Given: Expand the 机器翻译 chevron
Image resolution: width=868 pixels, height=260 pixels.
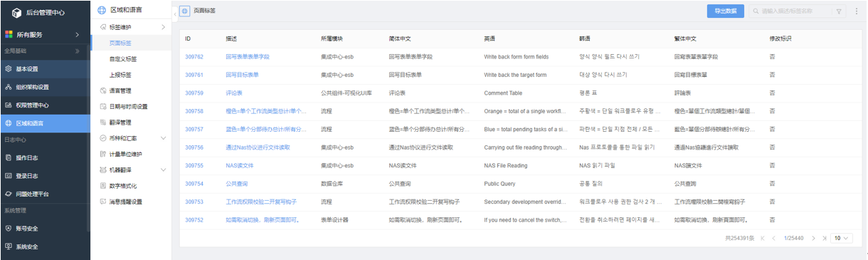Looking at the screenshot, I should point(163,170).
